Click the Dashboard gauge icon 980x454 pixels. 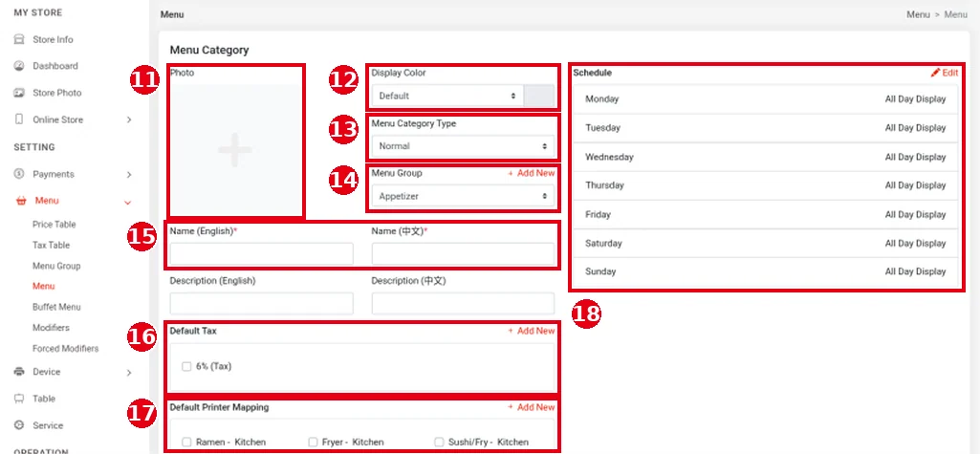pos(19,66)
